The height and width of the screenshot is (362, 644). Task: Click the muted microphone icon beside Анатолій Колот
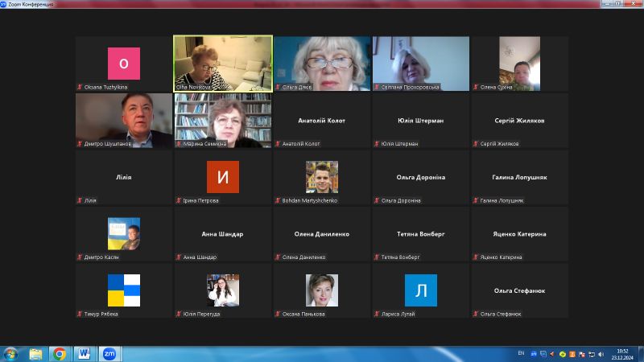[x=278, y=144]
